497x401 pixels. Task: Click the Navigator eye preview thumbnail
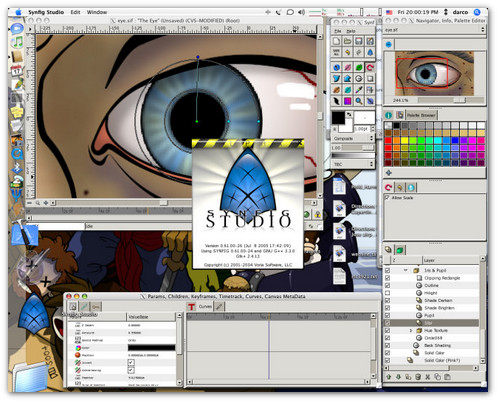pyautogui.click(x=435, y=74)
